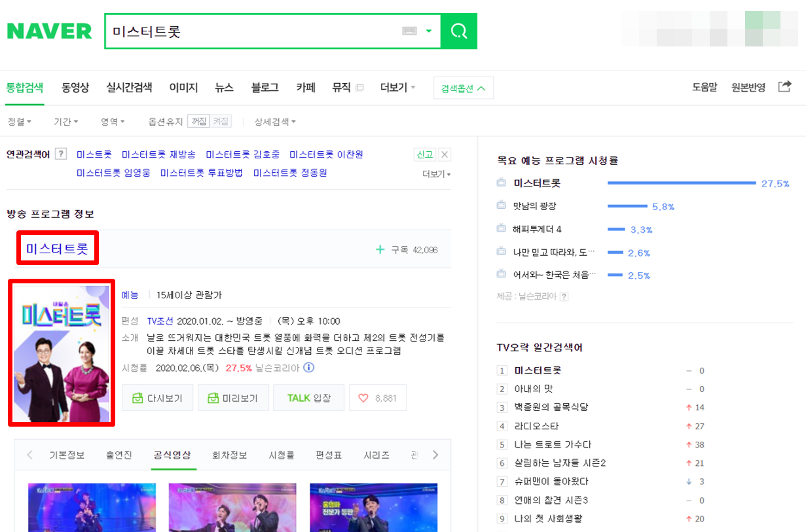The width and height of the screenshot is (806, 532).
Task: Click related search 미스터트롯 정동원
Action: coord(290,173)
